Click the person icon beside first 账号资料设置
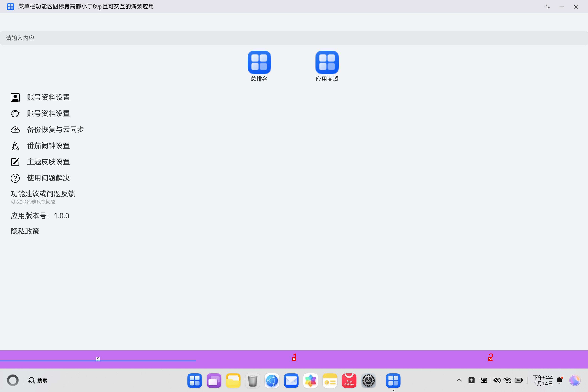The image size is (588, 392). pos(15,97)
